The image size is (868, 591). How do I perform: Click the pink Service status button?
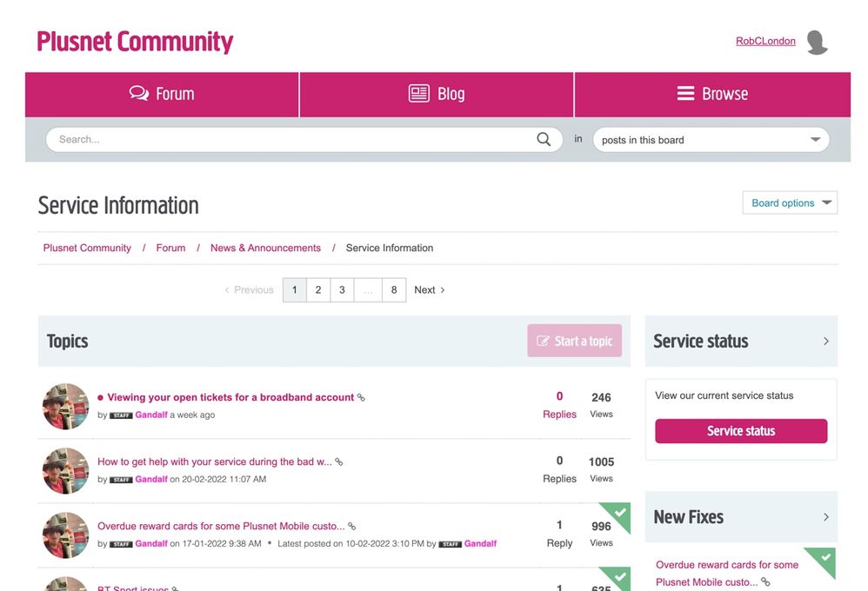click(741, 431)
